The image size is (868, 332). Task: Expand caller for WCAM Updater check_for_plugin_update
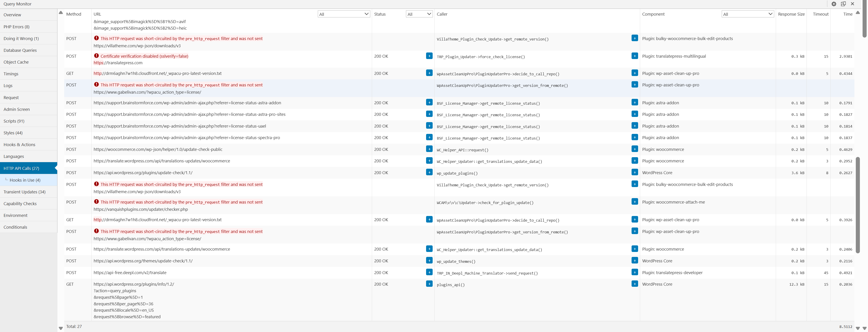(634, 202)
